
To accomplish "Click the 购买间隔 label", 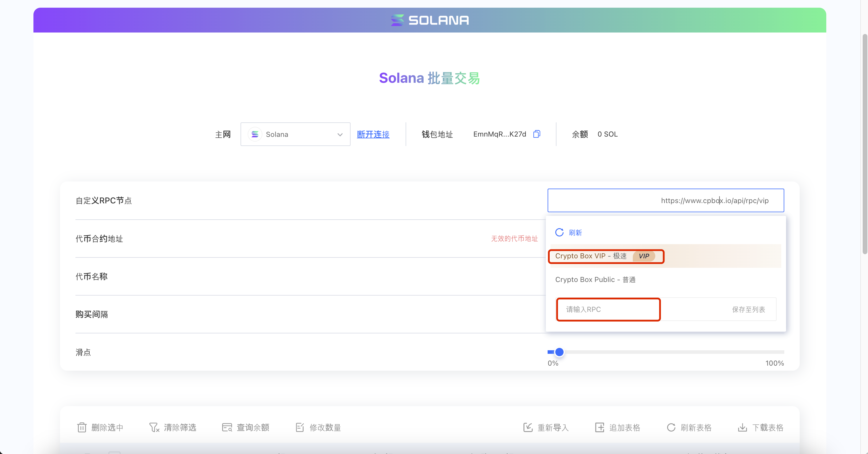I will pos(91,314).
